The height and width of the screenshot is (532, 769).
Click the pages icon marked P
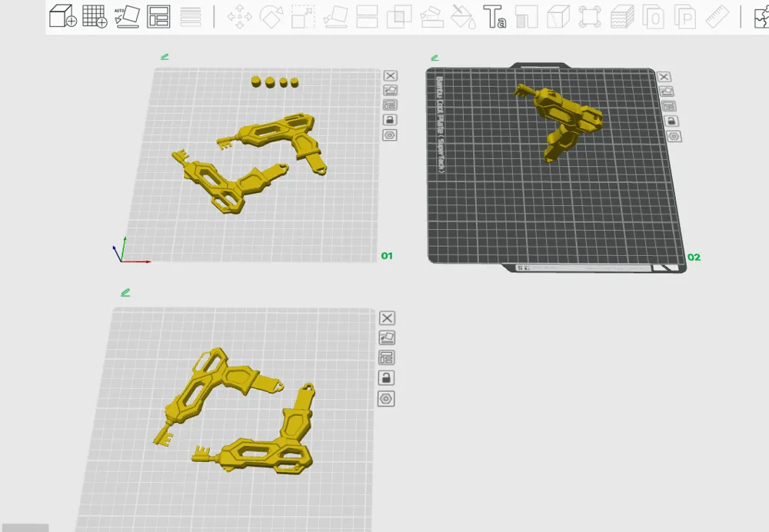point(685,17)
